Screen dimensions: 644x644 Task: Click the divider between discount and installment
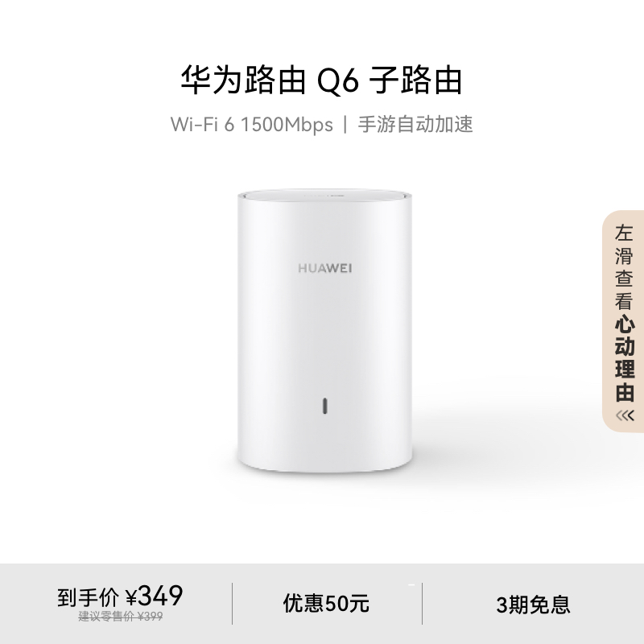[x=422, y=603]
